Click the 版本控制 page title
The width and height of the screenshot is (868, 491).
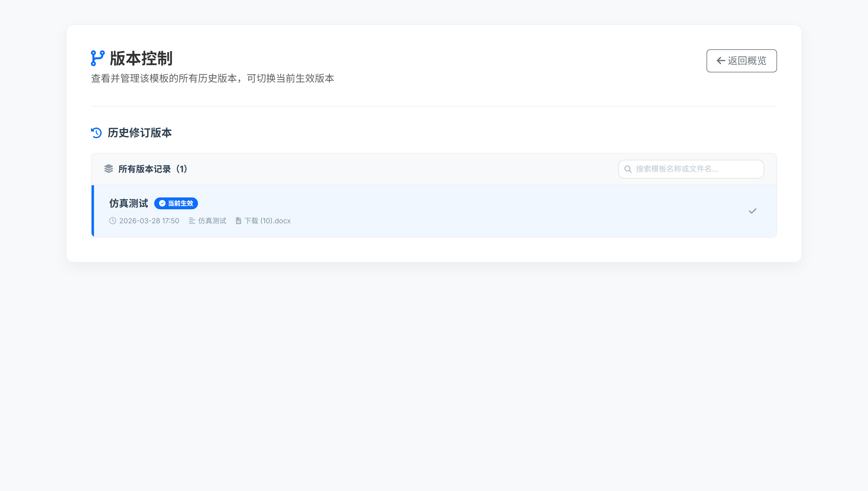click(141, 59)
